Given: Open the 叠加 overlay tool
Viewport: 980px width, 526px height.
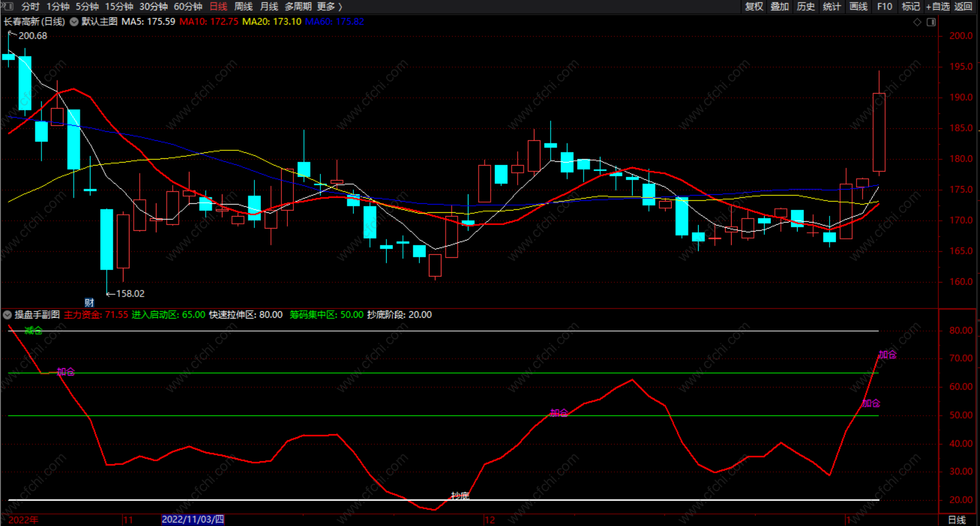Looking at the screenshot, I should tap(779, 7).
